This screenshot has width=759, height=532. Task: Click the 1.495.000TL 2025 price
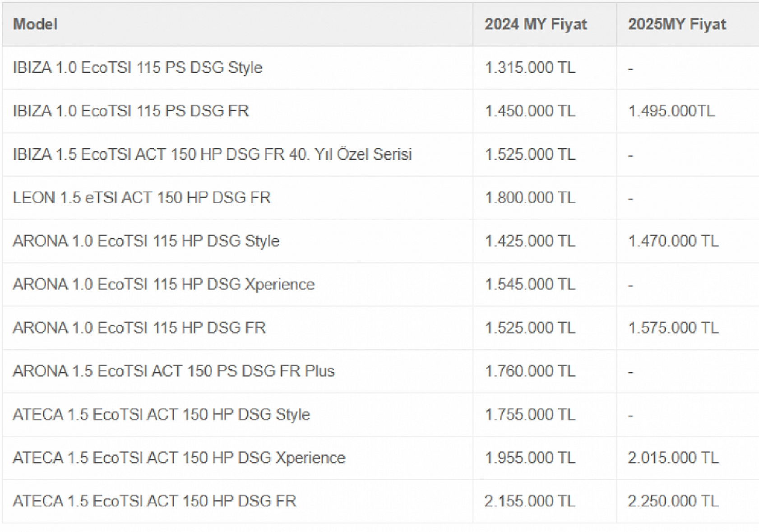coord(671,111)
